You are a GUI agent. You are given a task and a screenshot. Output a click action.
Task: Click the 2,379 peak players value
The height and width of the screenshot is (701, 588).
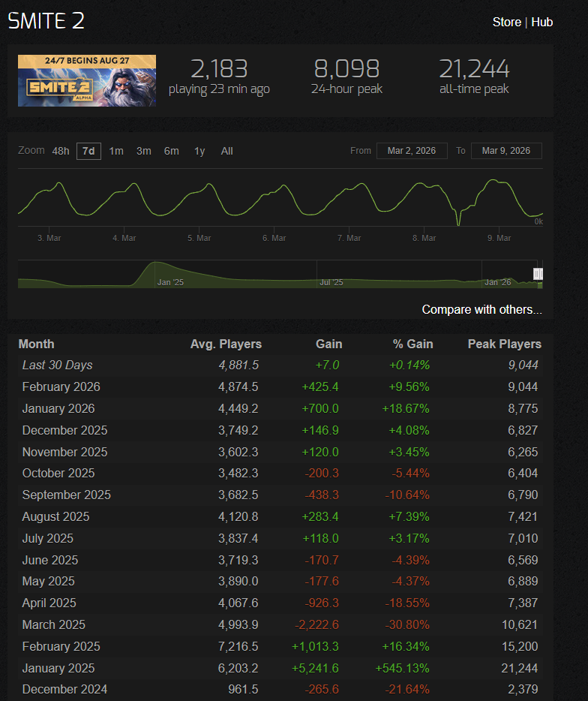point(523,690)
